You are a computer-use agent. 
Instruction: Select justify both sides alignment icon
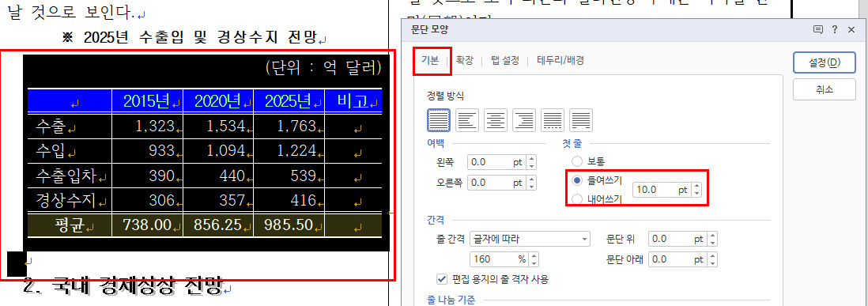pyautogui.click(x=439, y=120)
